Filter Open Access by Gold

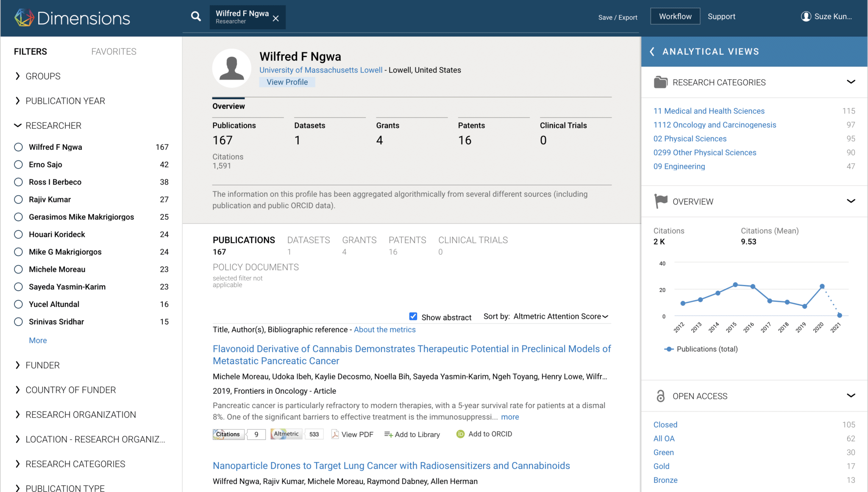pos(661,466)
